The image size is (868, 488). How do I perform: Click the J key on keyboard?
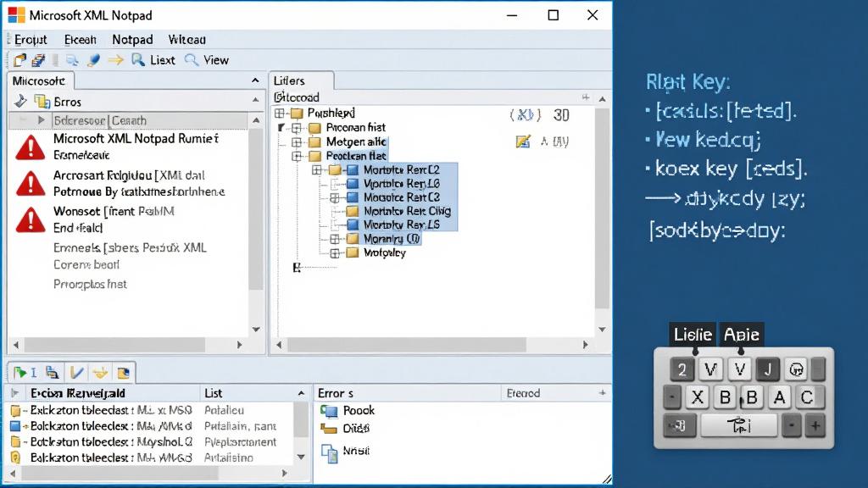pos(768,369)
